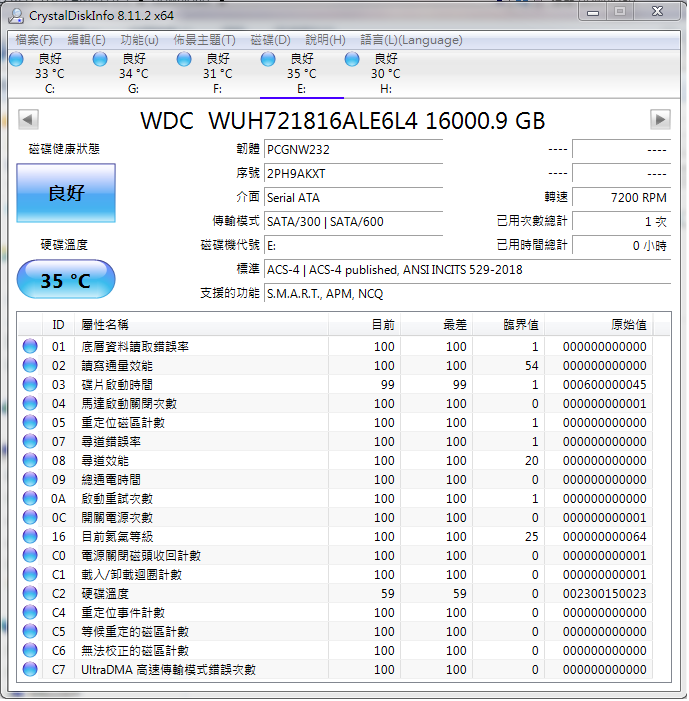Select the 目前氦氣等級 attribute name
The image size is (689, 701).
click(117, 536)
